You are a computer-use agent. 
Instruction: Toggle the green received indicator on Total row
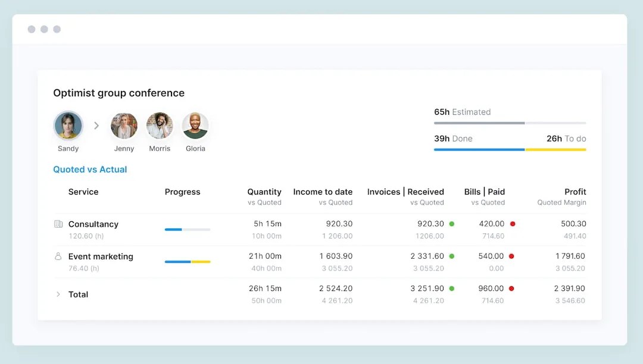452,288
